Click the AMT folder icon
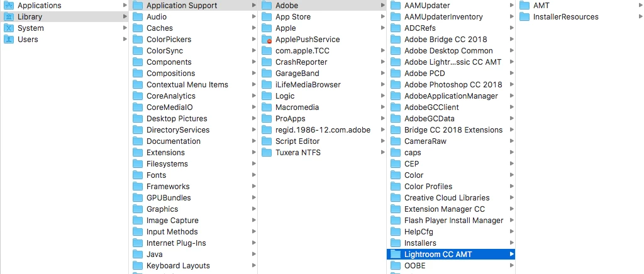Screen dimensions: 644x274 pos(525,5)
